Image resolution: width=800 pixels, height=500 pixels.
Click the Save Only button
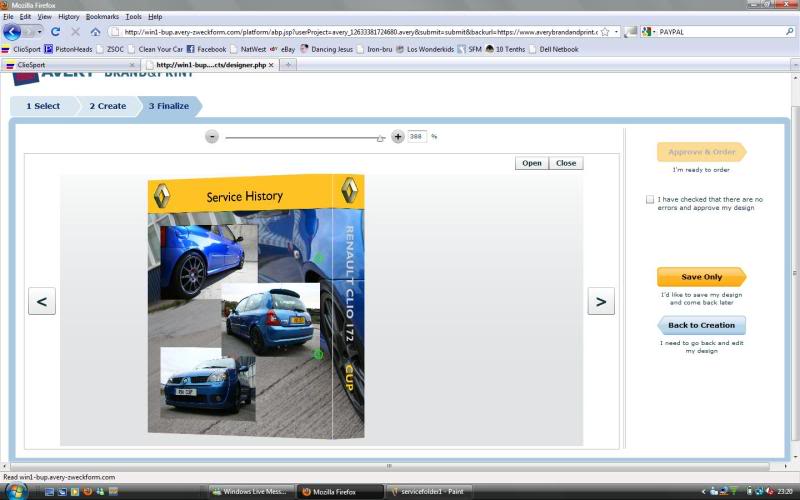(700, 277)
